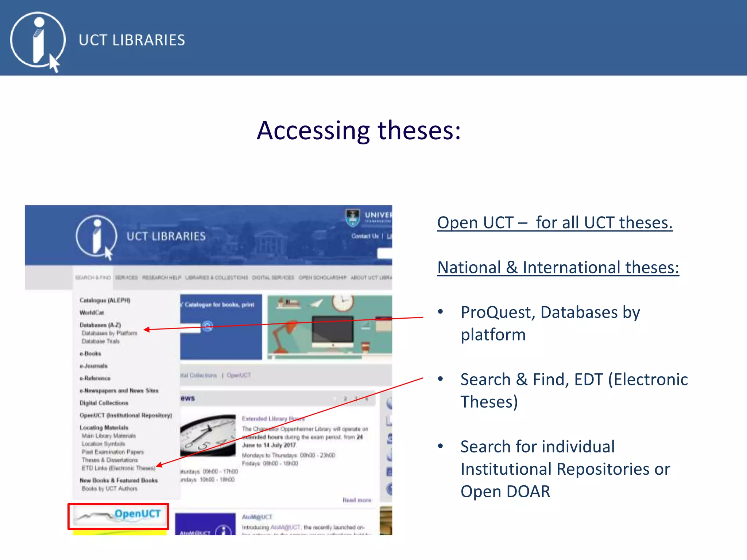This screenshot has height=560, width=747.
Task: Open Locating Materials entry
Action: (104, 427)
